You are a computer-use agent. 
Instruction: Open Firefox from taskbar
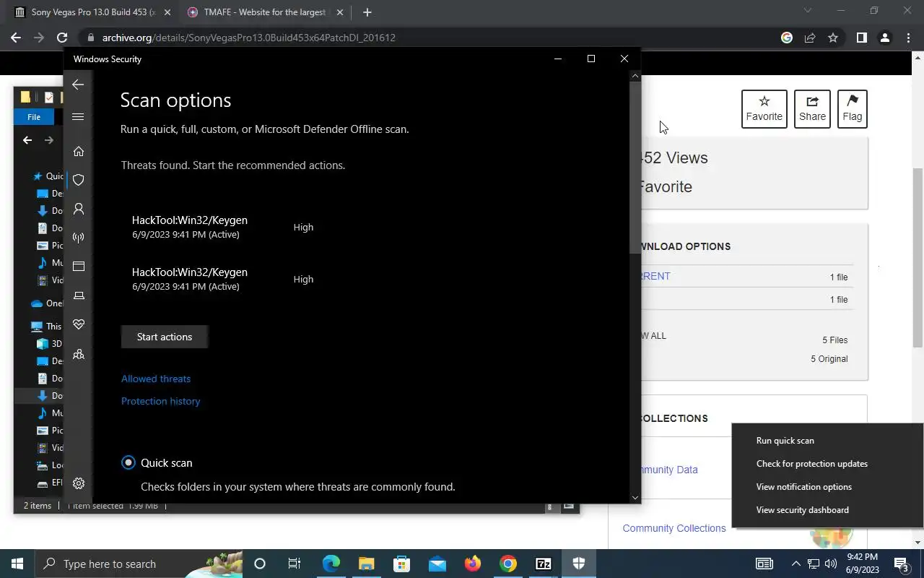[473, 564]
